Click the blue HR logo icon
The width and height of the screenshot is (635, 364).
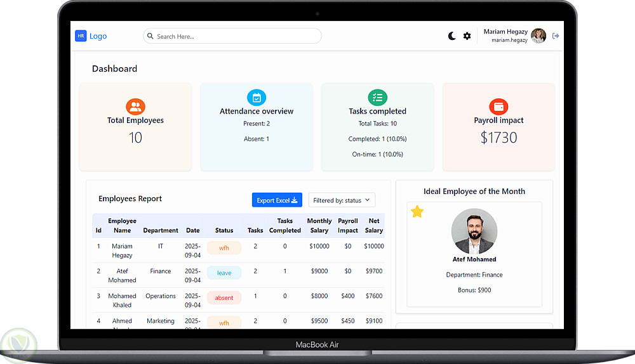(x=81, y=36)
